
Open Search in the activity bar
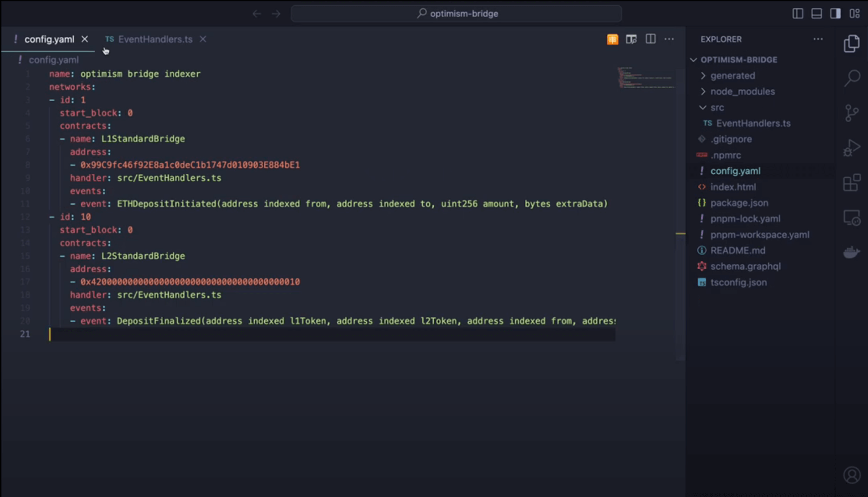tap(852, 77)
